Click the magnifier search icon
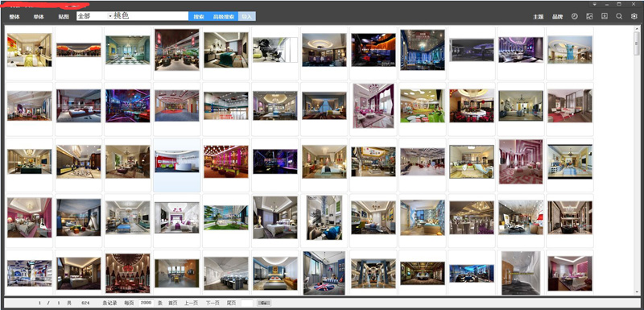 619,16
